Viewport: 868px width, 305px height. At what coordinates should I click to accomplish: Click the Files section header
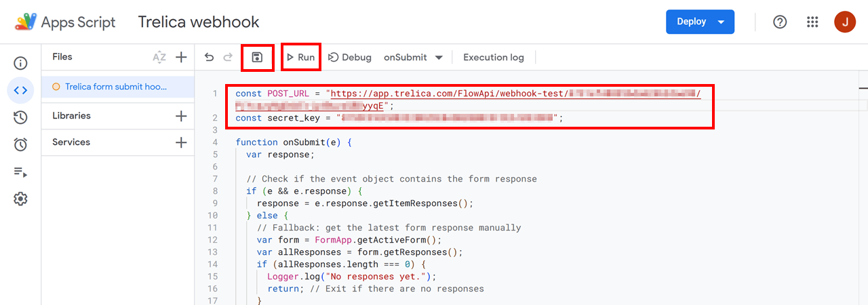62,57
